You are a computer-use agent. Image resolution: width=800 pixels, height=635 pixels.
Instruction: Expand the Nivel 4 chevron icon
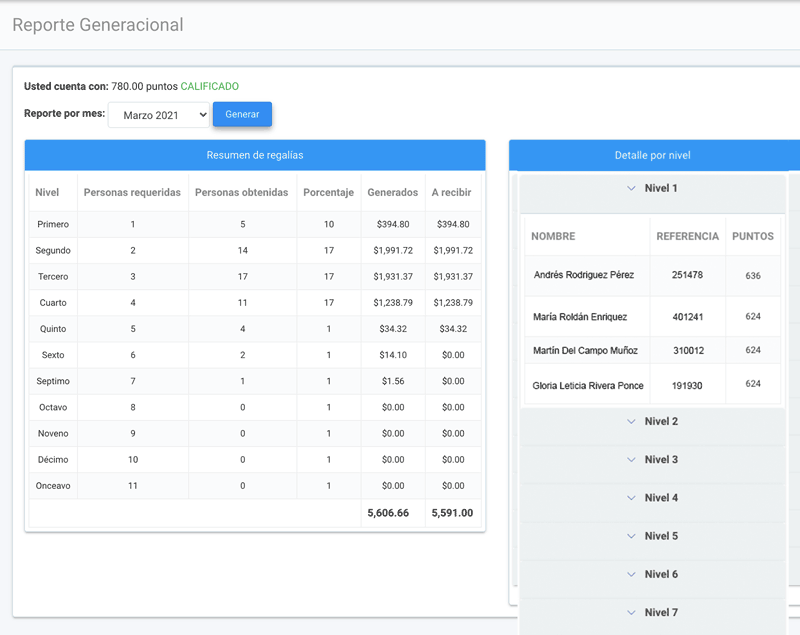(x=631, y=498)
